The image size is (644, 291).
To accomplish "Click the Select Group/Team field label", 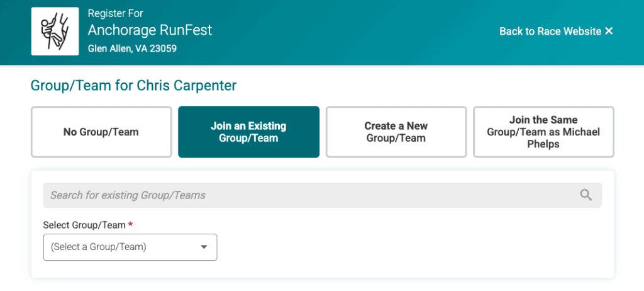I will coord(84,225).
